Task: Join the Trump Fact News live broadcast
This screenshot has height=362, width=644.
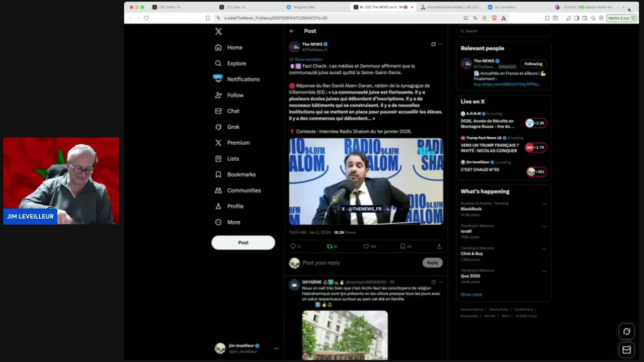Action: point(503,145)
